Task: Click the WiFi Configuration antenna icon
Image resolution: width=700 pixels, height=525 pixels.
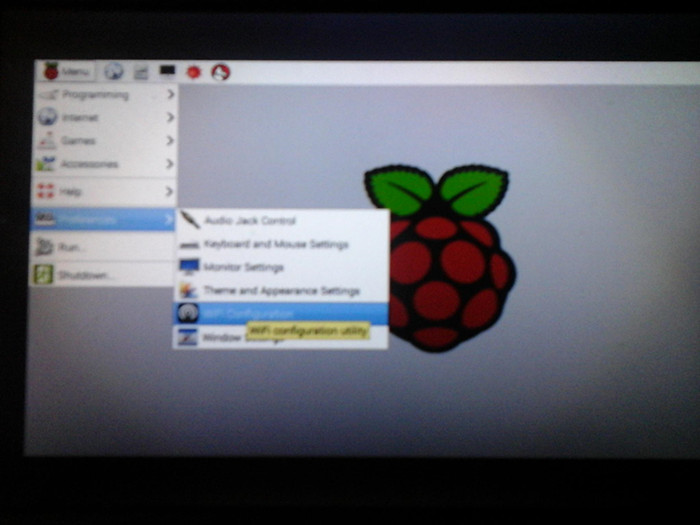Action: coord(188,313)
